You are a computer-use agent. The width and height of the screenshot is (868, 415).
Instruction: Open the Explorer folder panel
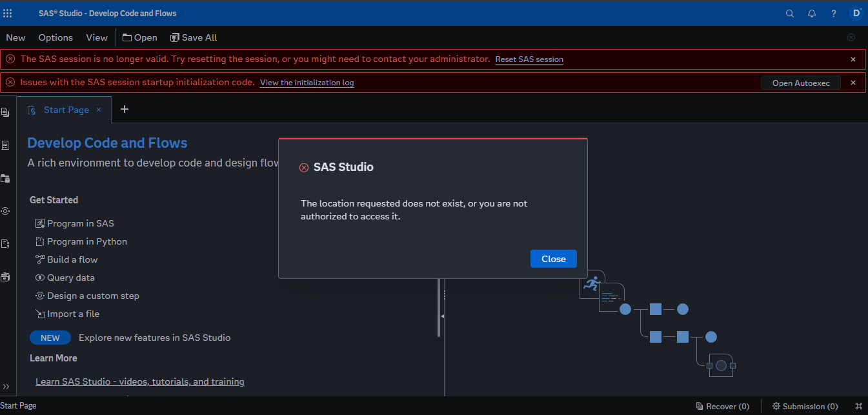pyautogui.click(x=6, y=179)
